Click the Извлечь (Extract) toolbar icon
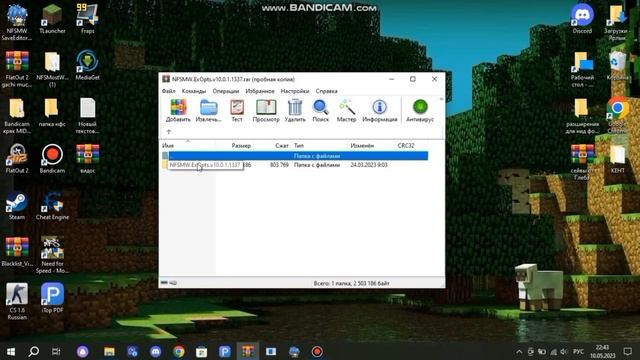Screen dimensions: 640x360 (208, 111)
